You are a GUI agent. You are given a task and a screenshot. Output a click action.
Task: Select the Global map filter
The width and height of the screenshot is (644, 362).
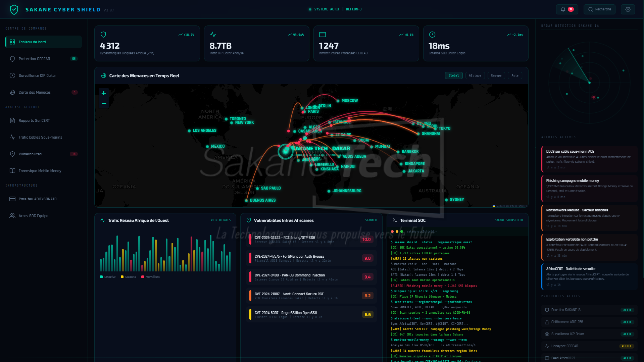pos(454,75)
